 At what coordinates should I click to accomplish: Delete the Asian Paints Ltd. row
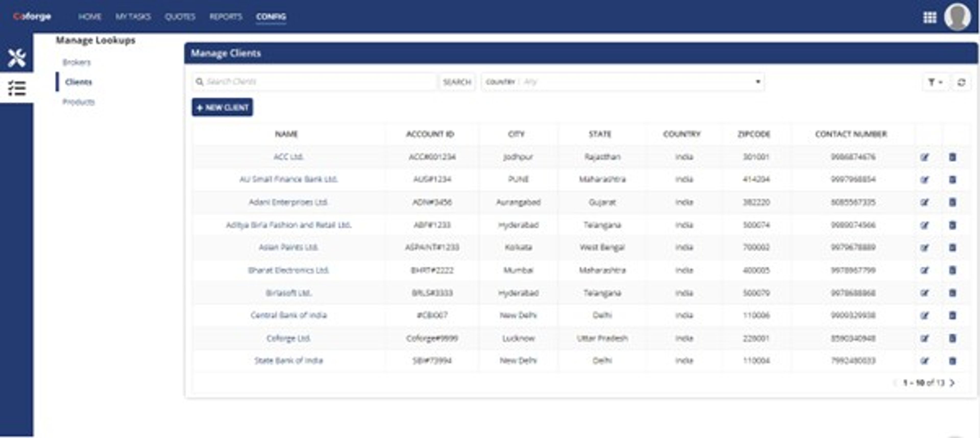click(x=952, y=247)
